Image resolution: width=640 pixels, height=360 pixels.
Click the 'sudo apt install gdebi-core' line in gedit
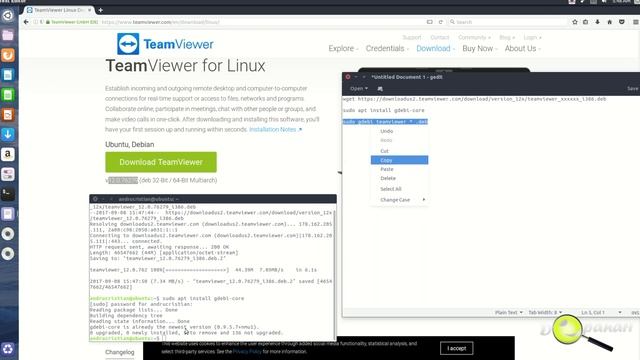pyautogui.click(x=384, y=110)
